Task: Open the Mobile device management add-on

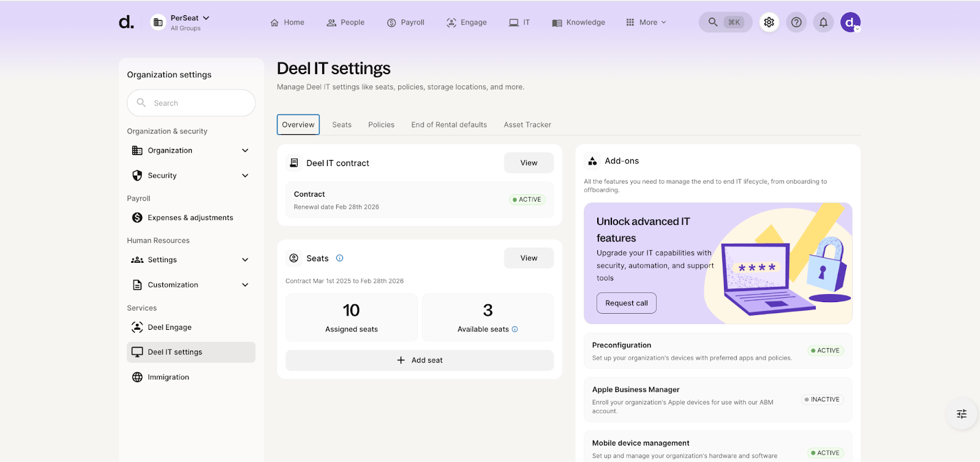Action: pyautogui.click(x=718, y=446)
